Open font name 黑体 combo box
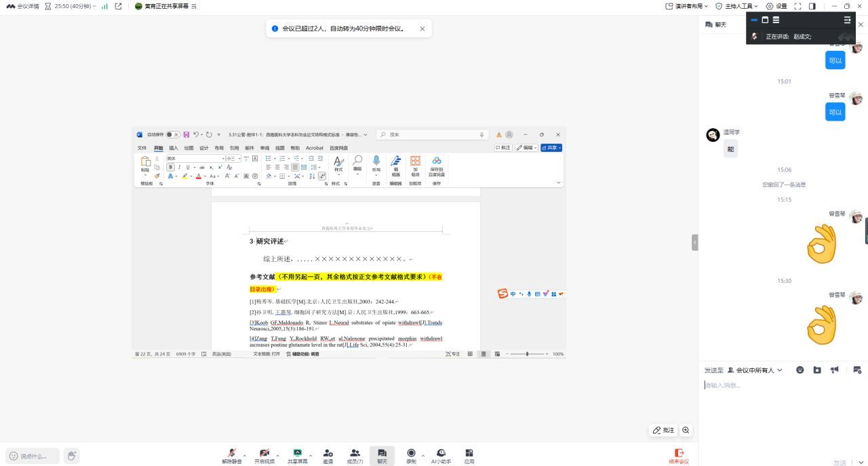The width and height of the screenshot is (868, 466). 195,158
